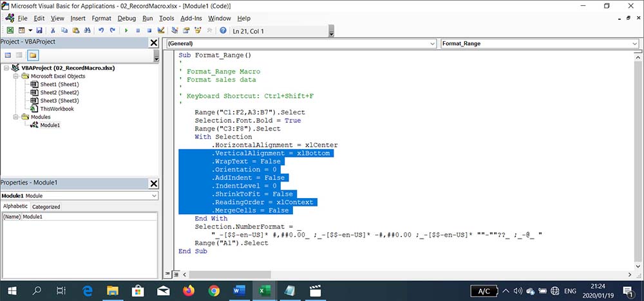Switch to the Categorized properties tab

pyautogui.click(x=46, y=207)
